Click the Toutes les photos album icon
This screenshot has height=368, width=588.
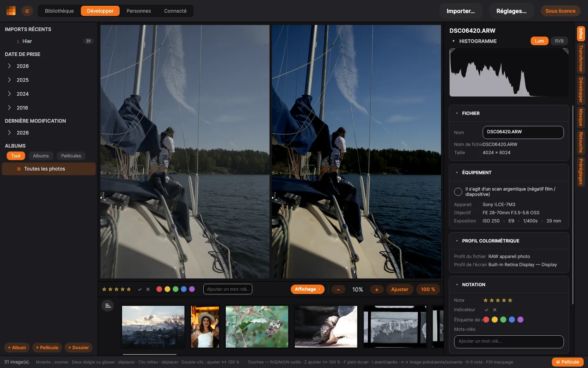[19, 169]
